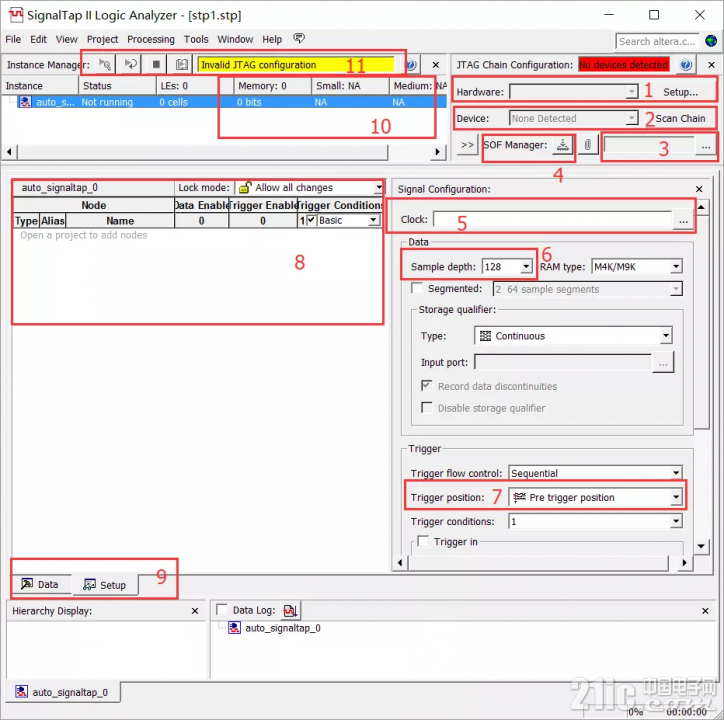The width and height of the screenshot is (724, 720).
Task: Select auto_s... instance row icon
Action: coord(25,102)
